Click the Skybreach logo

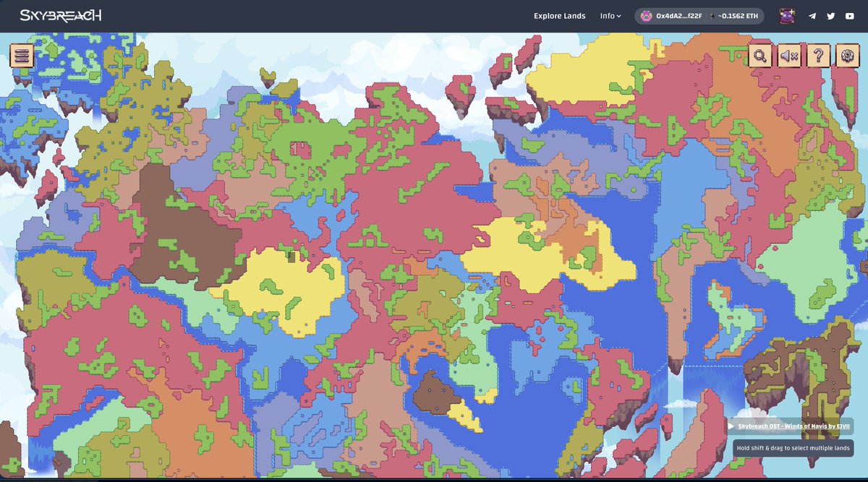point(61,15)
